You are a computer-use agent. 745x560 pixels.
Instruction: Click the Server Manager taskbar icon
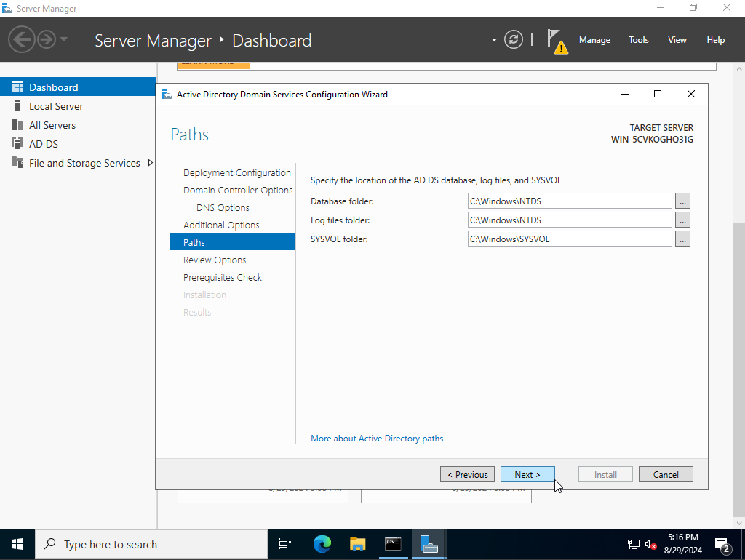(429, 544)
